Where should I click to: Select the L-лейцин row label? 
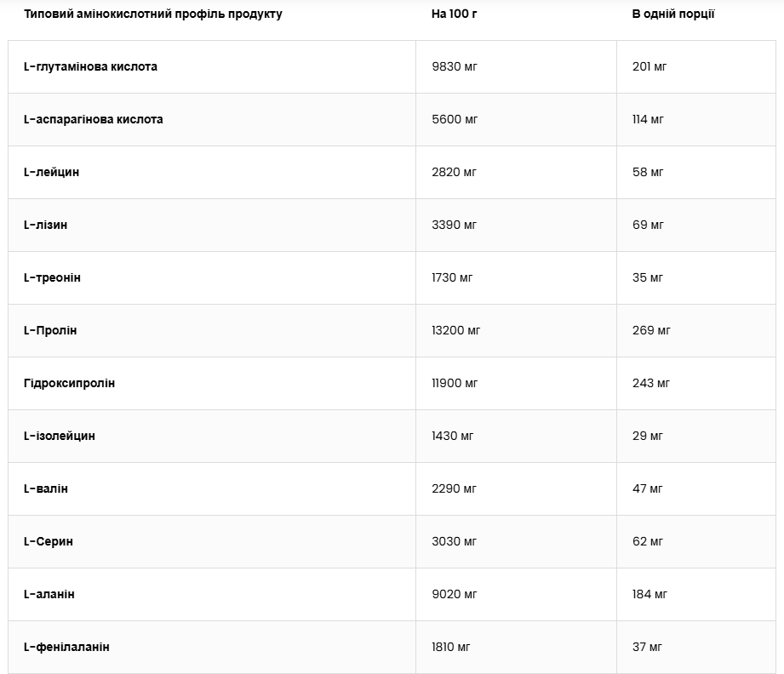[51, 172]
